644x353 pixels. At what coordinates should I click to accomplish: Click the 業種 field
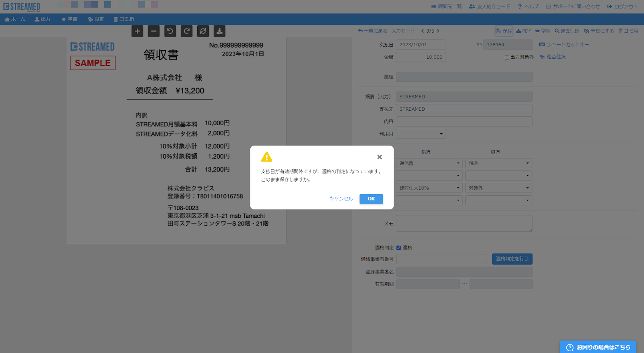[464, 77]
